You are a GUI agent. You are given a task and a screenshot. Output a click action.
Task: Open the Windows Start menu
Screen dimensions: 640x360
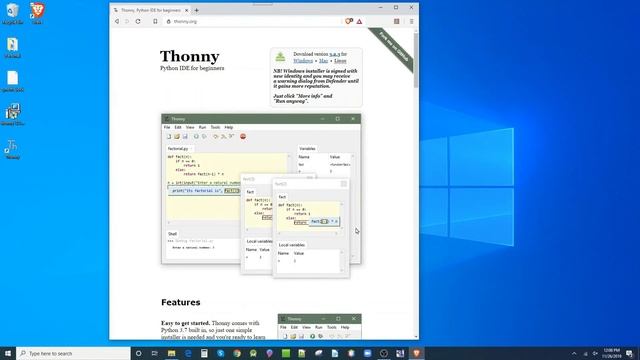(x=8, y=353)
